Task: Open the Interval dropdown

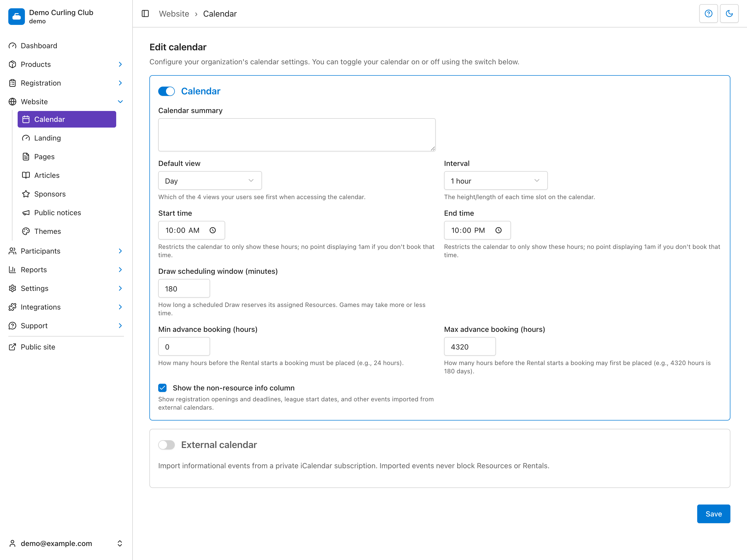Action: point(495,181)
